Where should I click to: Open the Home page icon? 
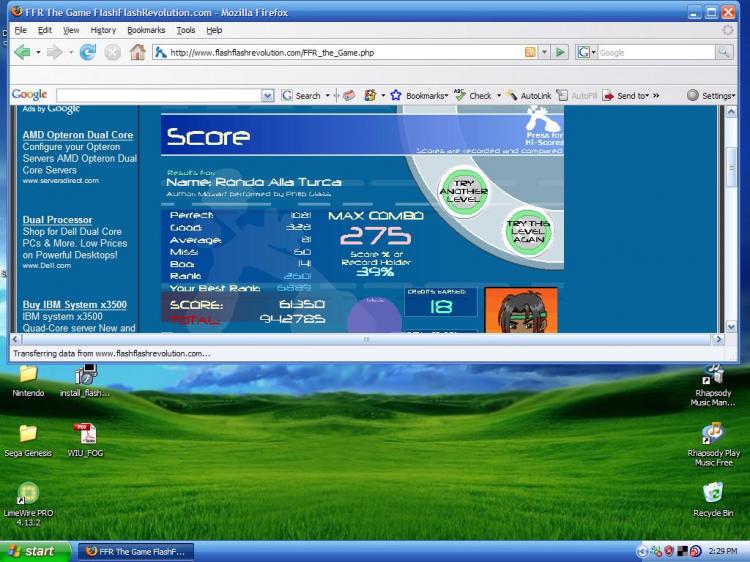[137, 52]
